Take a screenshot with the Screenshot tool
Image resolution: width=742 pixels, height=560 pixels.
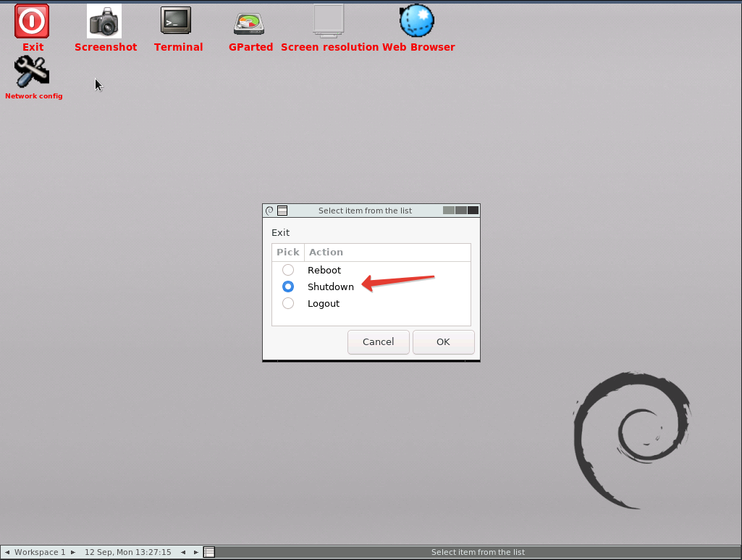click(x=105, y=20)
